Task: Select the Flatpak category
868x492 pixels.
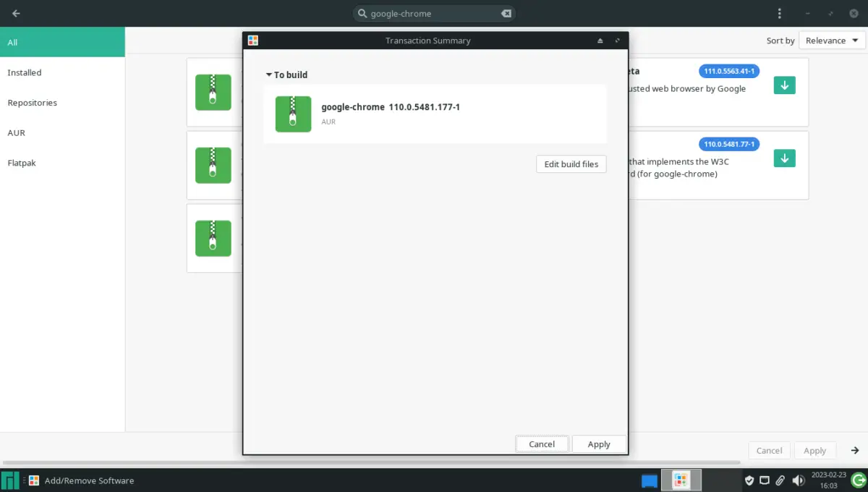Action: point(62,163)
